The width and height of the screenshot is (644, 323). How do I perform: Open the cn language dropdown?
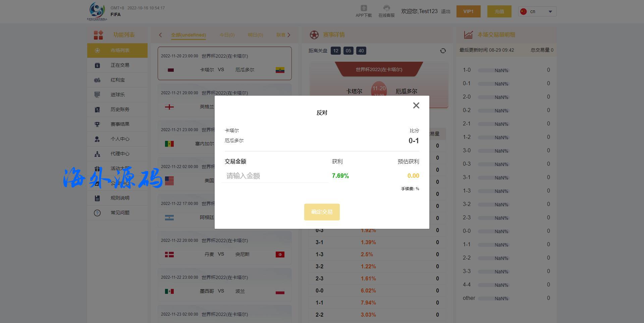point(537,12)
